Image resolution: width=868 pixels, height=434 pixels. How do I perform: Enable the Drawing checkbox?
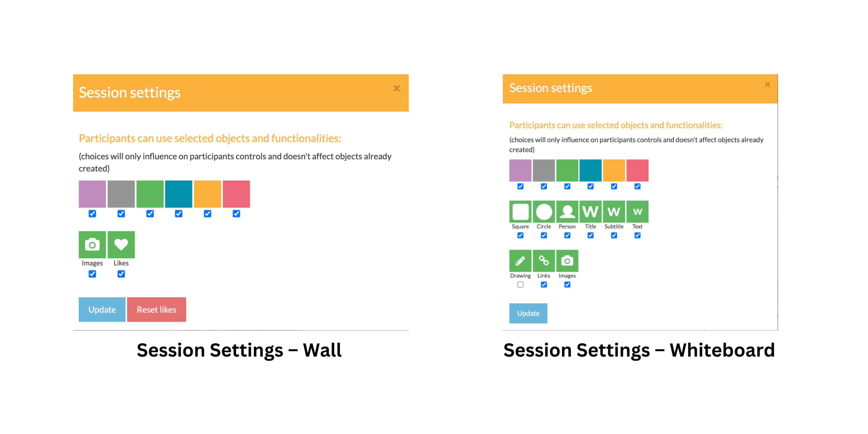click(x=520, y=285)
